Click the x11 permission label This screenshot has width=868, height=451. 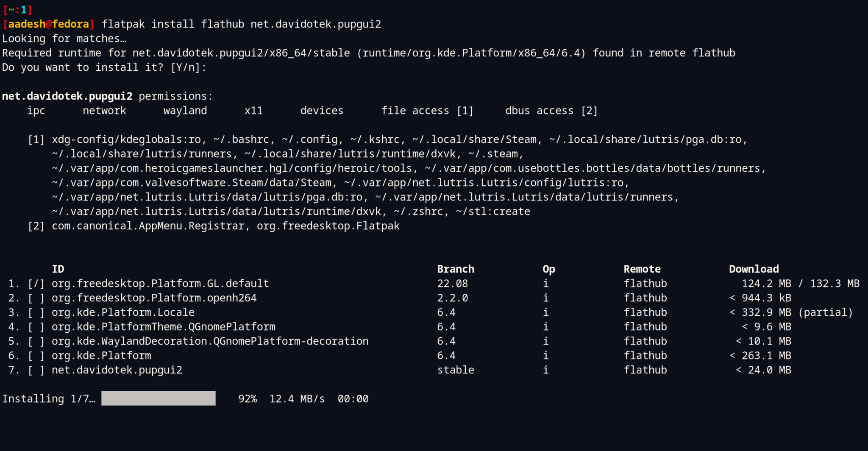coord(253,110)
